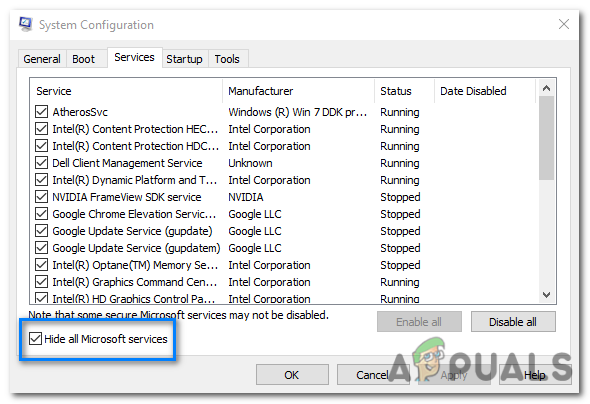The width and height of the screenshot is (590, 404).
Task: Select Intel(R) Optane(TM) Memory service name
Action: 135,265
